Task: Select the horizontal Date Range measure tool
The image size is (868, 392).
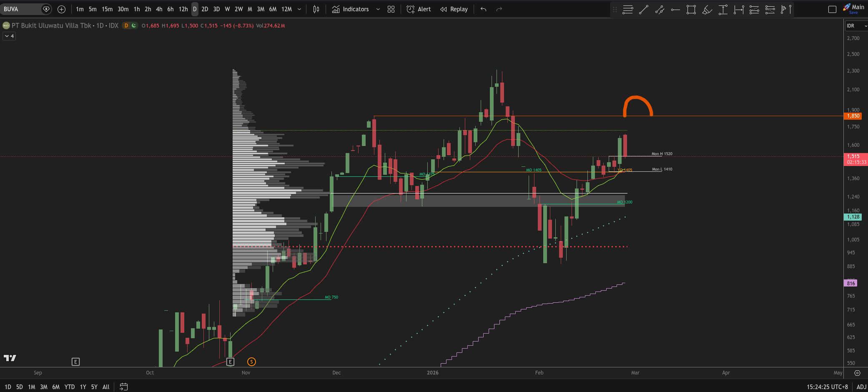Action: (739, 10)
